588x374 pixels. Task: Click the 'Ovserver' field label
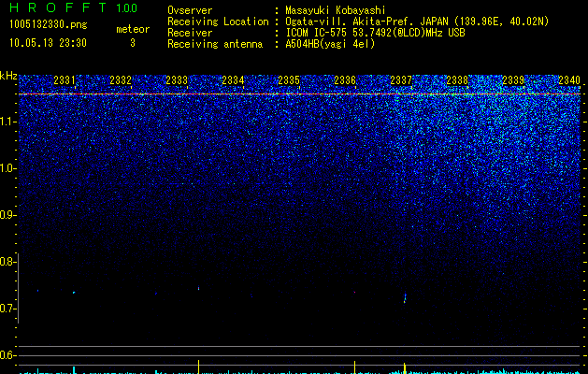[x=190, y=10]
